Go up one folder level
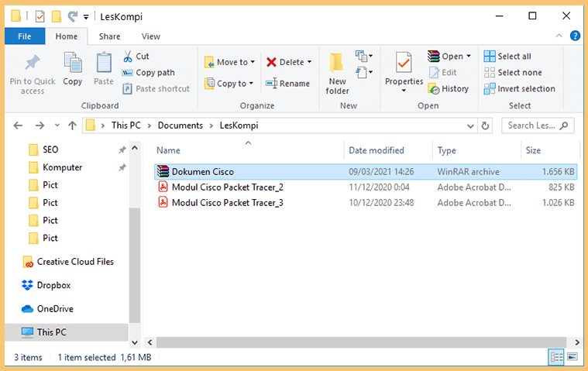Screen dimensions: 588x371 72,125
